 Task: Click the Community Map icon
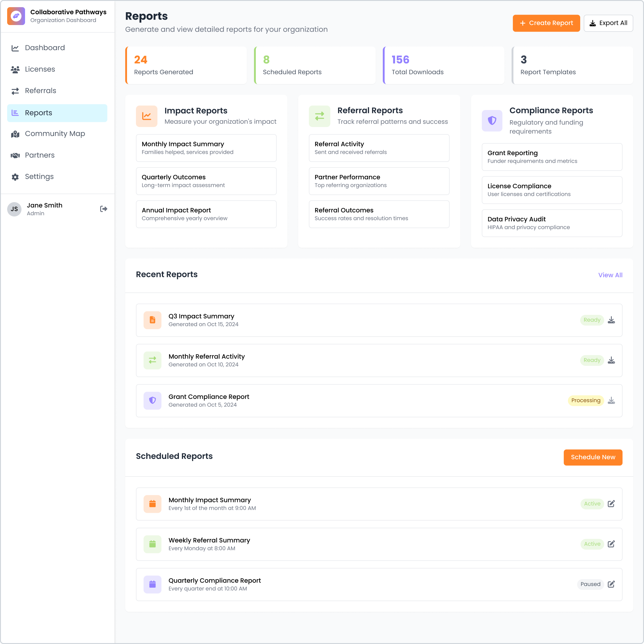(x=15, y=134)
